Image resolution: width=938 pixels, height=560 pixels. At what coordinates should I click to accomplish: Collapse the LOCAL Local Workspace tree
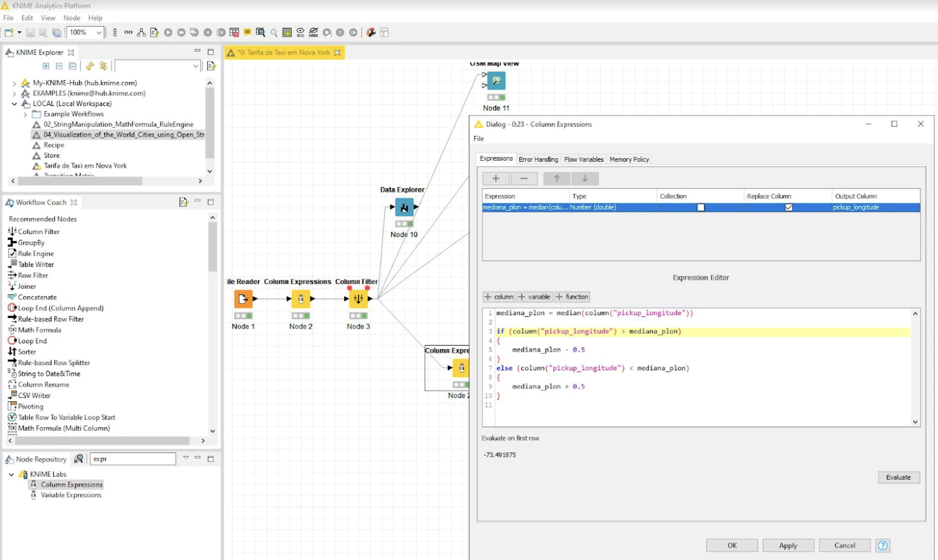click(x=14, y=104)
